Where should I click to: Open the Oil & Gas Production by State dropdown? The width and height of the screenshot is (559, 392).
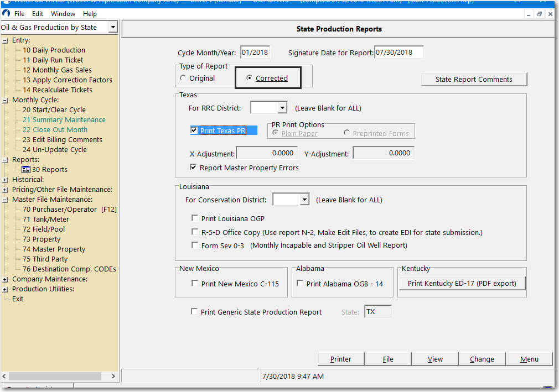(x=112, y=27)
